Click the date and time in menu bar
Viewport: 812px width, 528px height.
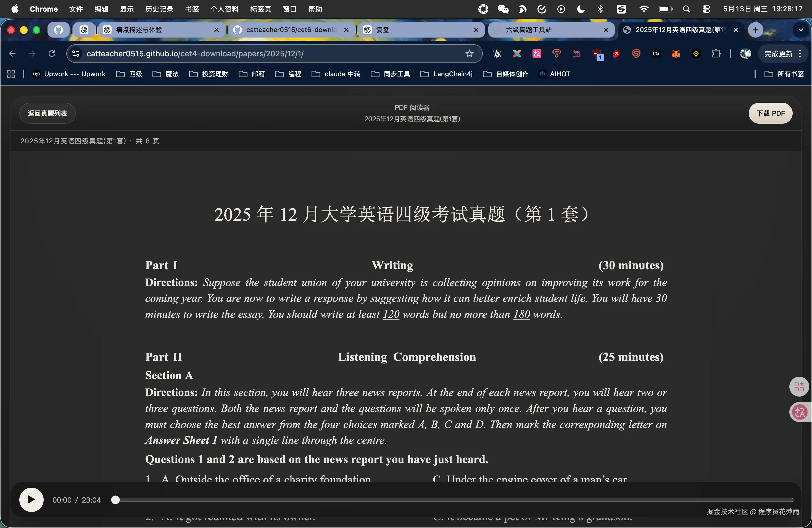(x=763, y=9)
